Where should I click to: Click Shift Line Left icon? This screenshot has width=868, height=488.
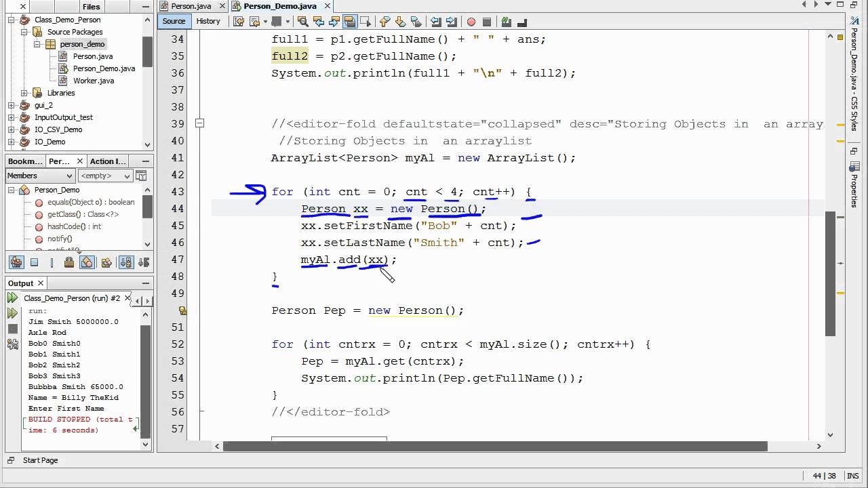click(x=435, y=21)
